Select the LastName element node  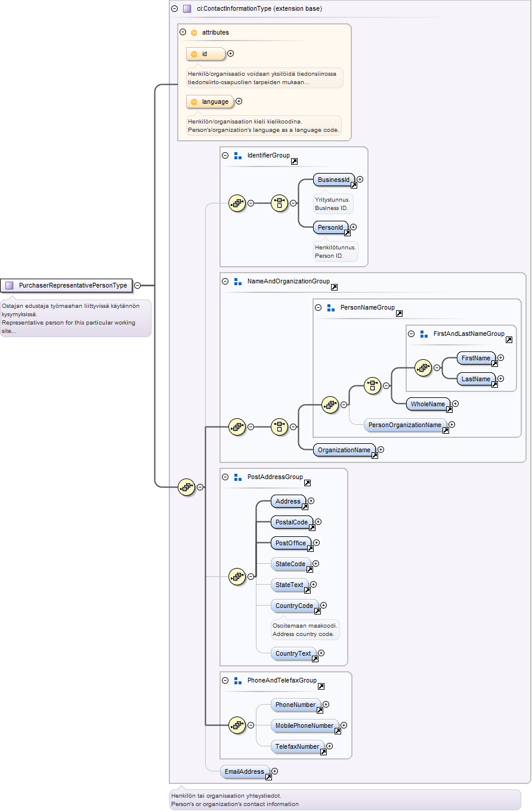coord(476,379)
